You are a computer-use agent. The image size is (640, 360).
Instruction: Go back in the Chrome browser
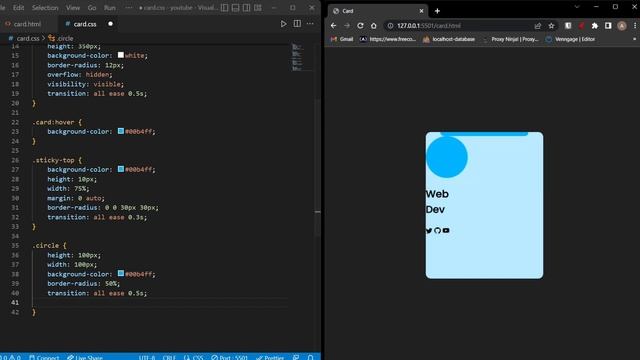[x=333, y=25]
